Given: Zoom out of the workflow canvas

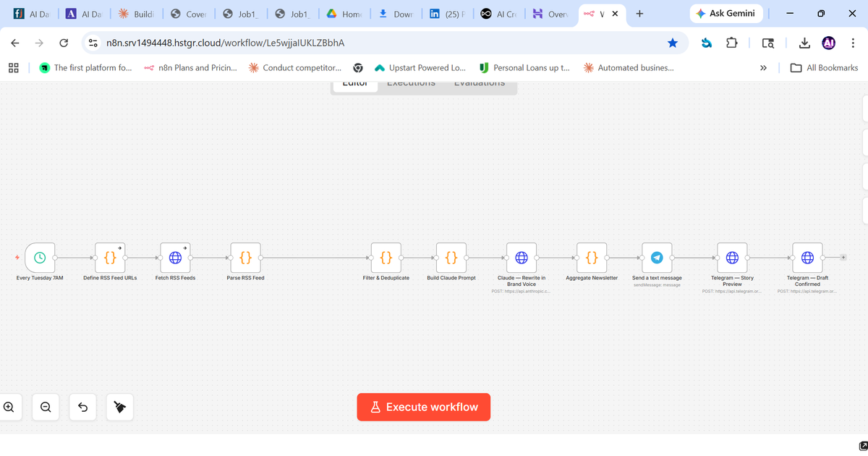Looking at the screenshot, I should tap(46, 407).
